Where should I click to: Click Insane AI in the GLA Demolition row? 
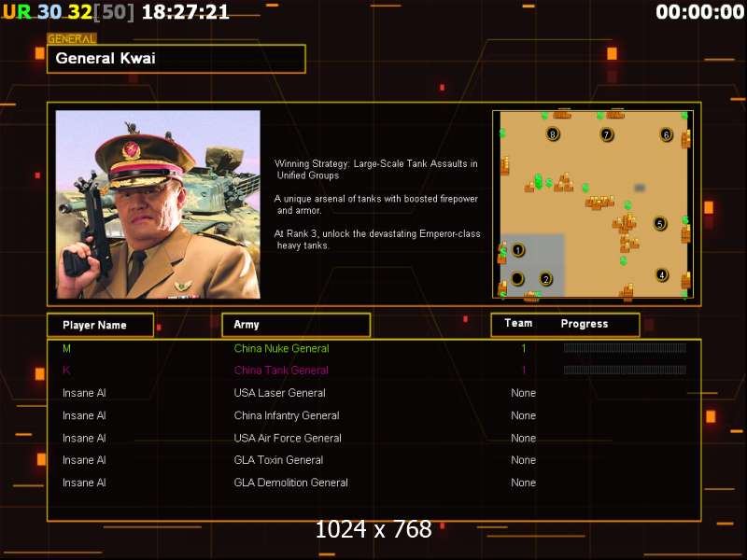84,483
